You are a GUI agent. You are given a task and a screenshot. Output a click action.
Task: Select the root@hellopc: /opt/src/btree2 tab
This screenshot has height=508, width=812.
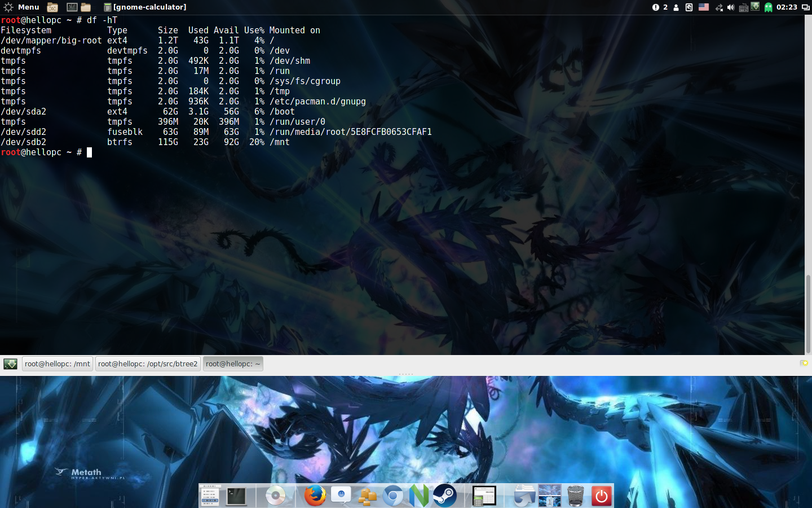148,364
